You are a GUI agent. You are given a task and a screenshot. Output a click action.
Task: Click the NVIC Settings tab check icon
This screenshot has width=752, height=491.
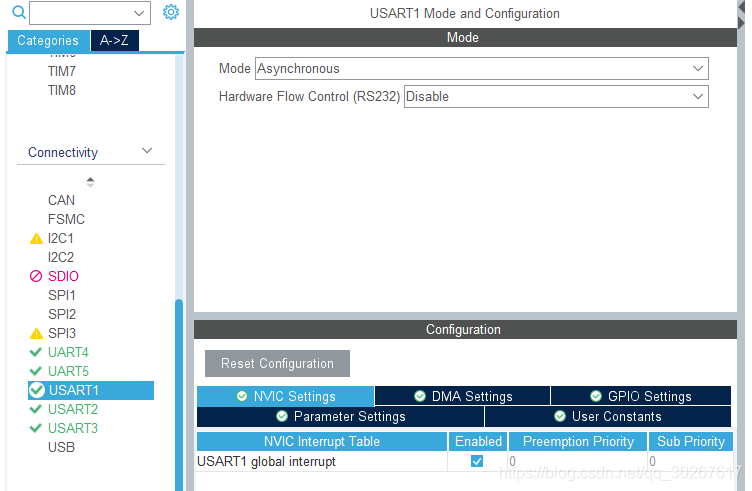point(242,397)
